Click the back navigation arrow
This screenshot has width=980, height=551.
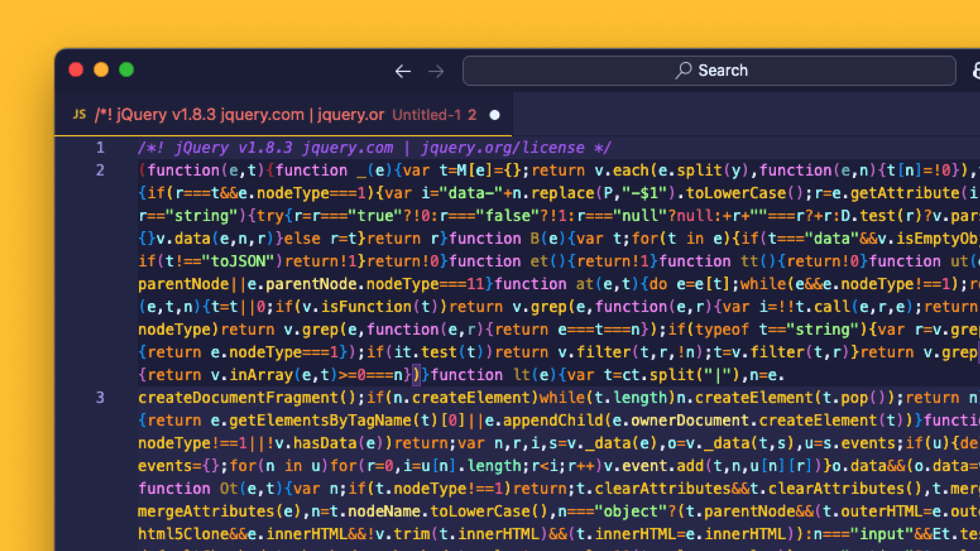(x=403, y=71)
